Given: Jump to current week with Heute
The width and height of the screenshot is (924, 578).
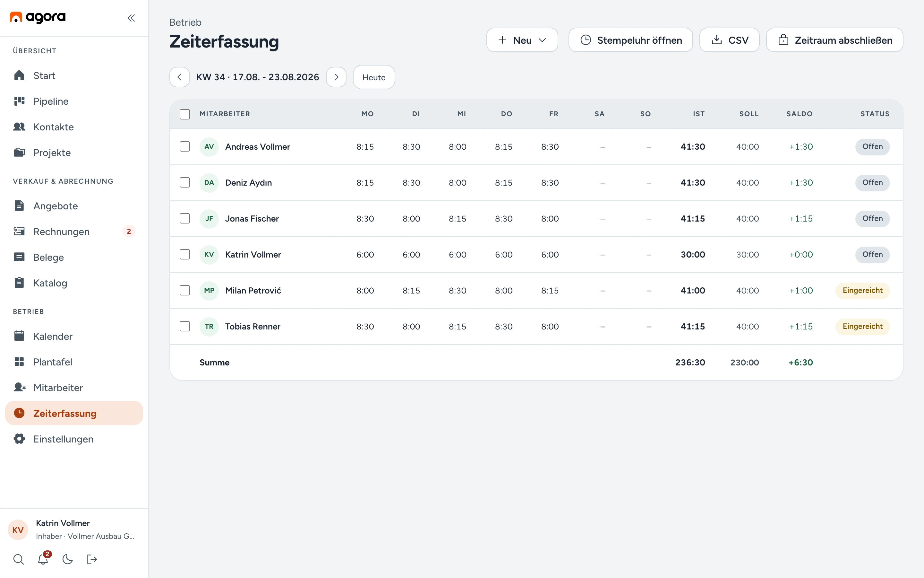Looking at the screenshot, I should [374, 77].
